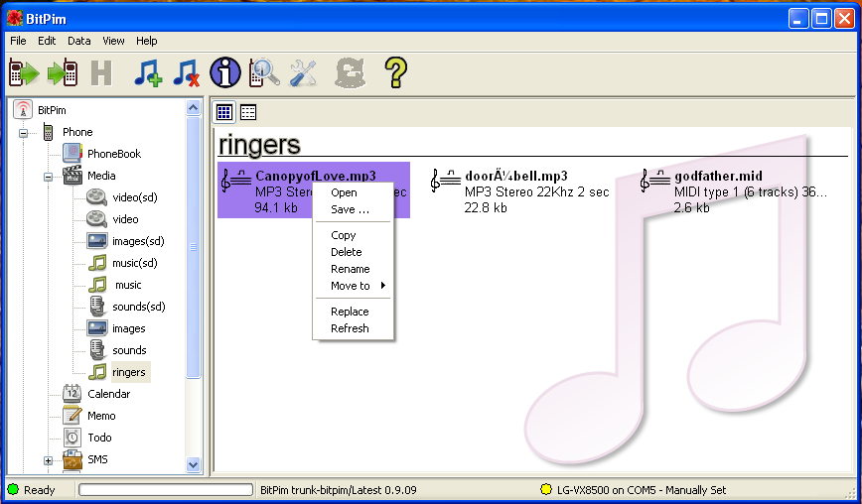Open the File menu
Screen dimensions: 862x504
tap(18, 41)
